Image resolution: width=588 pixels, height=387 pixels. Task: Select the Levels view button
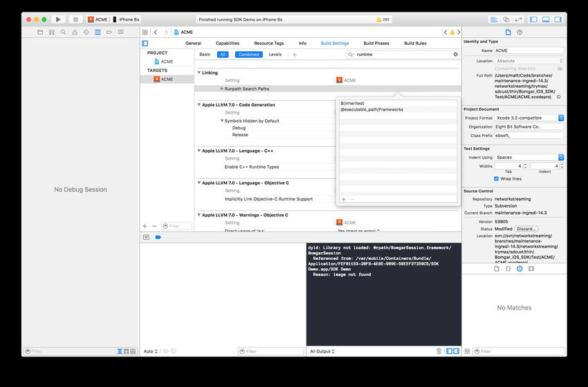point(275,55)
